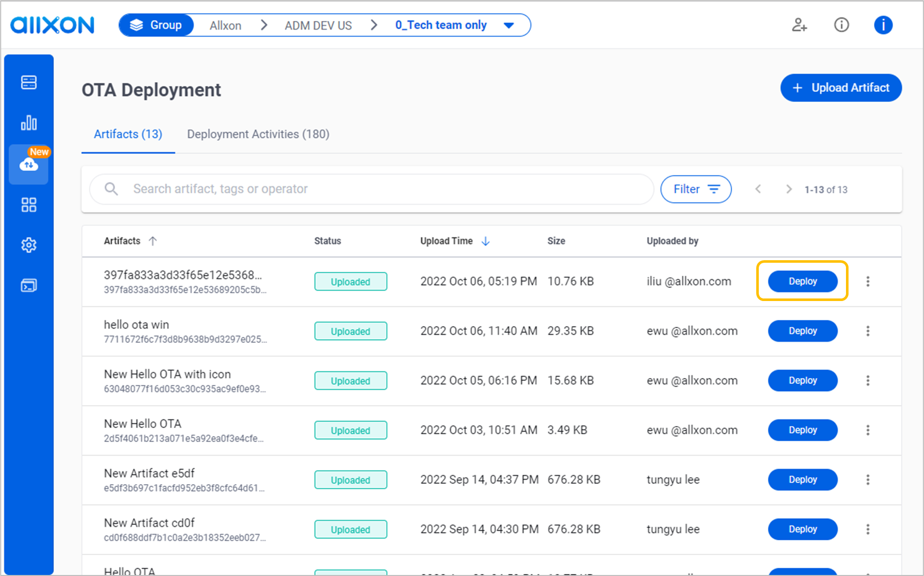Invite a member with the person-plus icon
The image size is (924, 576).
pyautogui.click(x=799, y=25)
